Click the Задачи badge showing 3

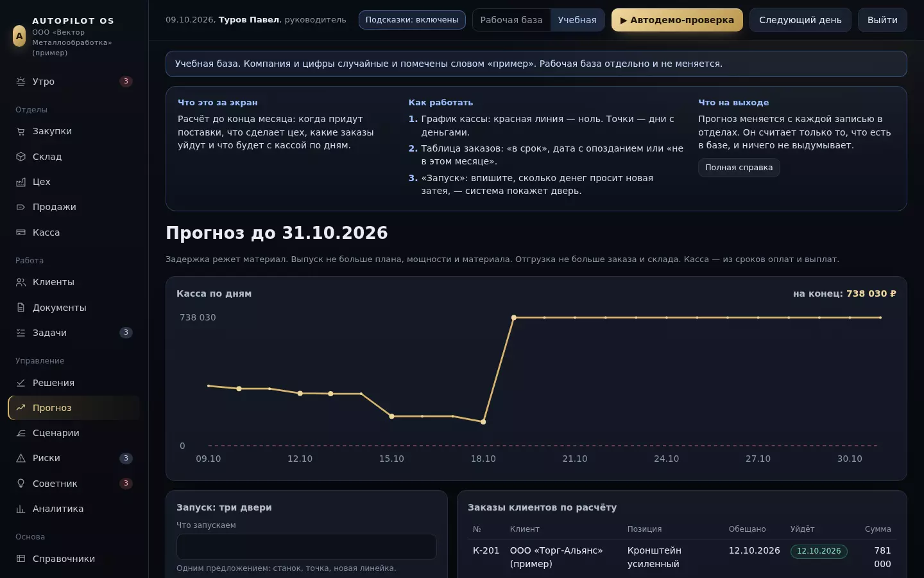(x=126, y=333)
